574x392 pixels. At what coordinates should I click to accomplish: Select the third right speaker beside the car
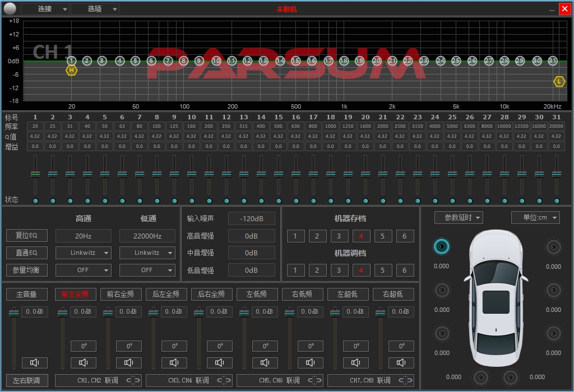click(x=553, y=333)
